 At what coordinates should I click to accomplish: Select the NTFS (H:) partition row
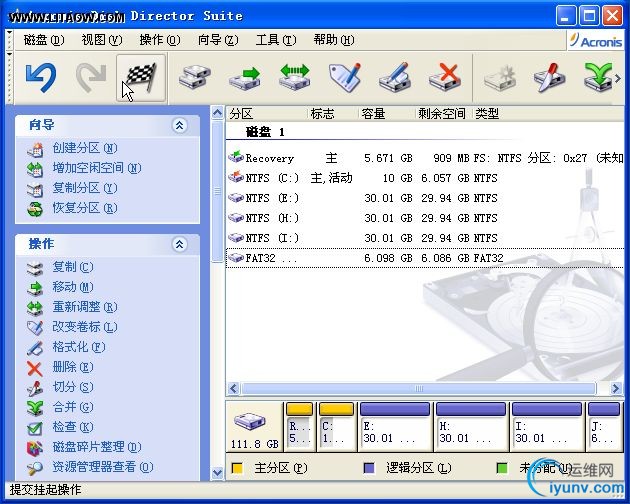tap(425, 218)
